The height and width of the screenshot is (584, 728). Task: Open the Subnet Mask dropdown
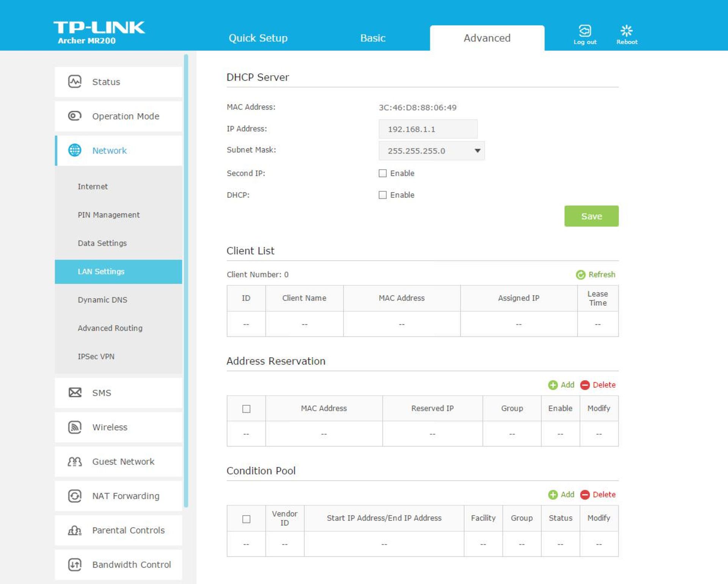[x=431, y=151]
